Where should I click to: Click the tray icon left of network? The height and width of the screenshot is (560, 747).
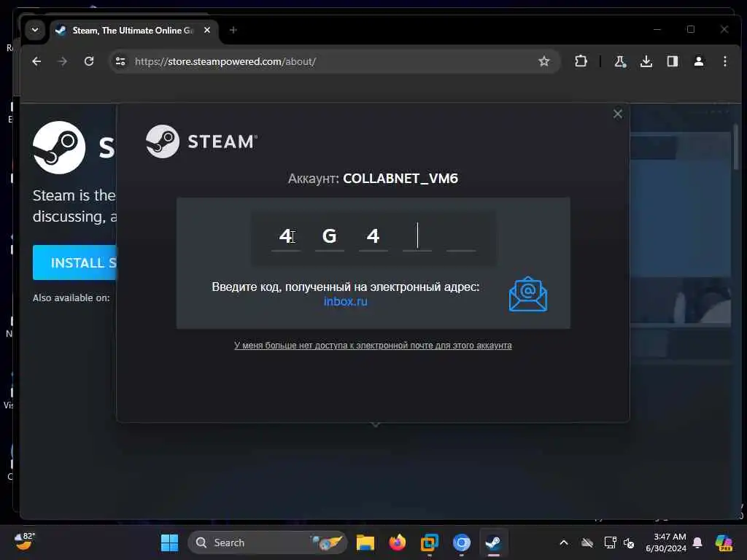(587, 542)
